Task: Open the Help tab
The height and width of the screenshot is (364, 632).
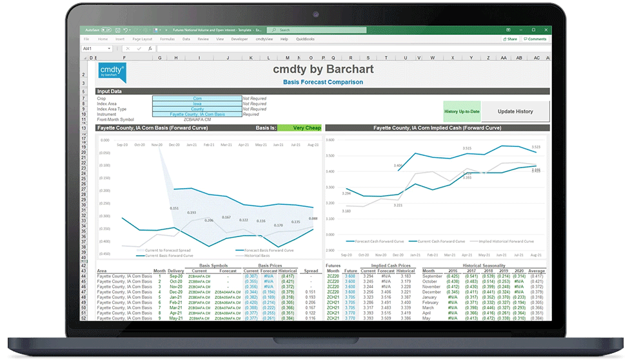Action: point(284,39)
